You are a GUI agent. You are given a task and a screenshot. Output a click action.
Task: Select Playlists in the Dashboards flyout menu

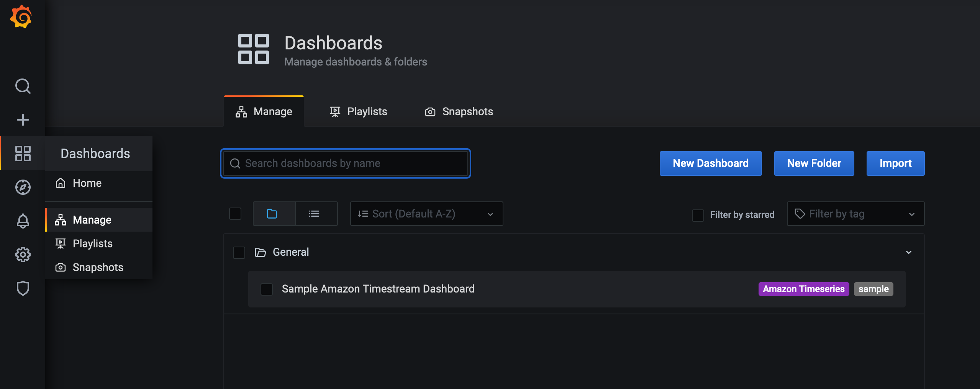99,244
